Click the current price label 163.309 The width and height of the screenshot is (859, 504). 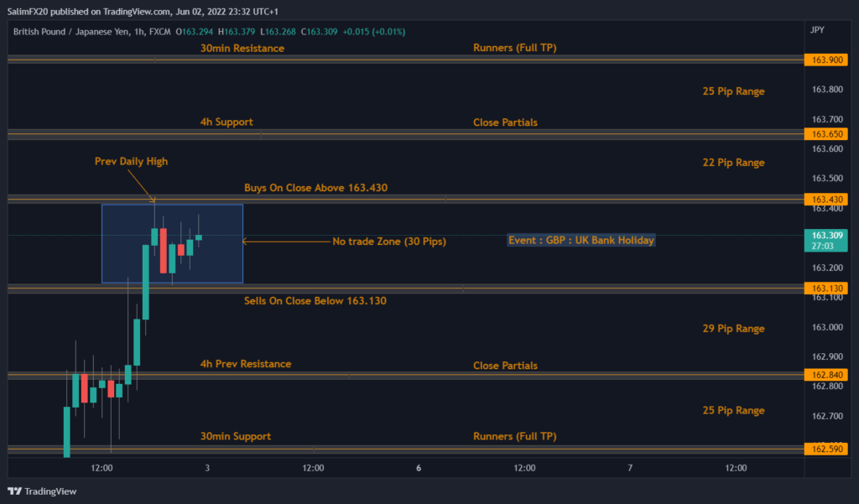[825, 236]
